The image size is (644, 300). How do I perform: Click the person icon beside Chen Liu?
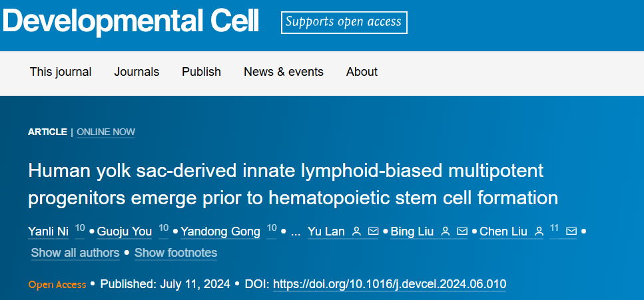click(x=539, y=231)
